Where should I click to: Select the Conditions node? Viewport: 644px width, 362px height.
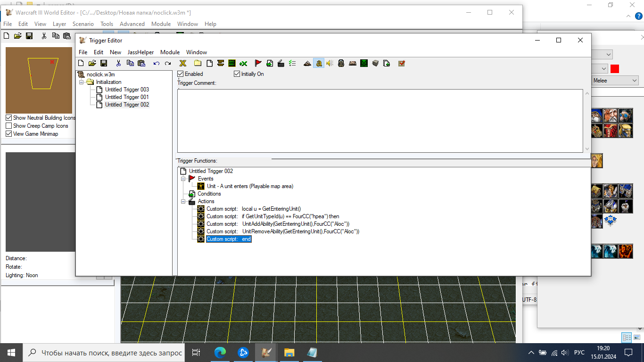click(209, 194)
